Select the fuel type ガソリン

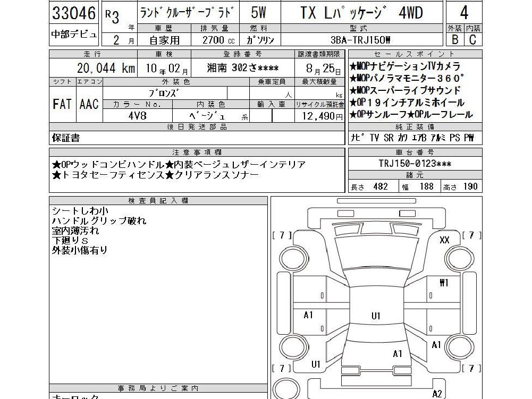[260, 40]
